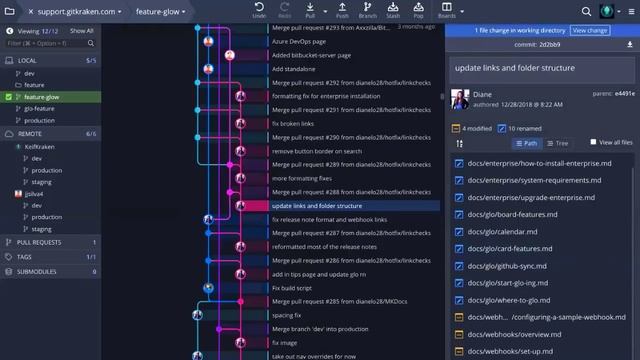Click the commit graph scrollbar handle

442,96
